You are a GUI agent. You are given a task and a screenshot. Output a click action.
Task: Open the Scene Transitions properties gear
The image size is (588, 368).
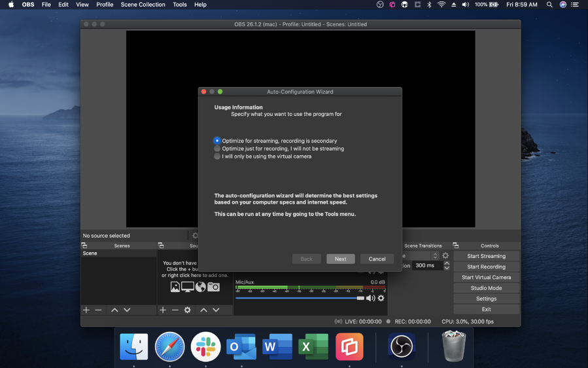tap(445, 255)
